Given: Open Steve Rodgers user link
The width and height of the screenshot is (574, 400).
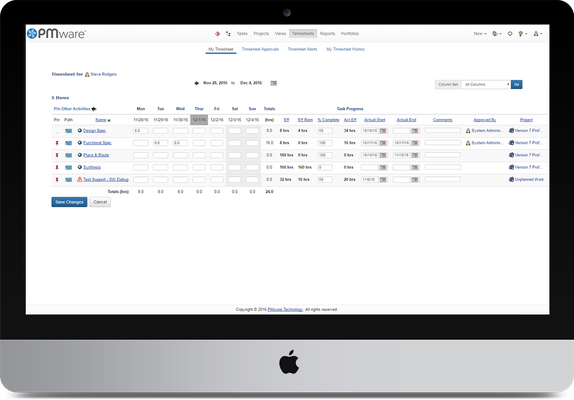Looking at the screenshot, I should pyautogui.click(x=104, y=74).
